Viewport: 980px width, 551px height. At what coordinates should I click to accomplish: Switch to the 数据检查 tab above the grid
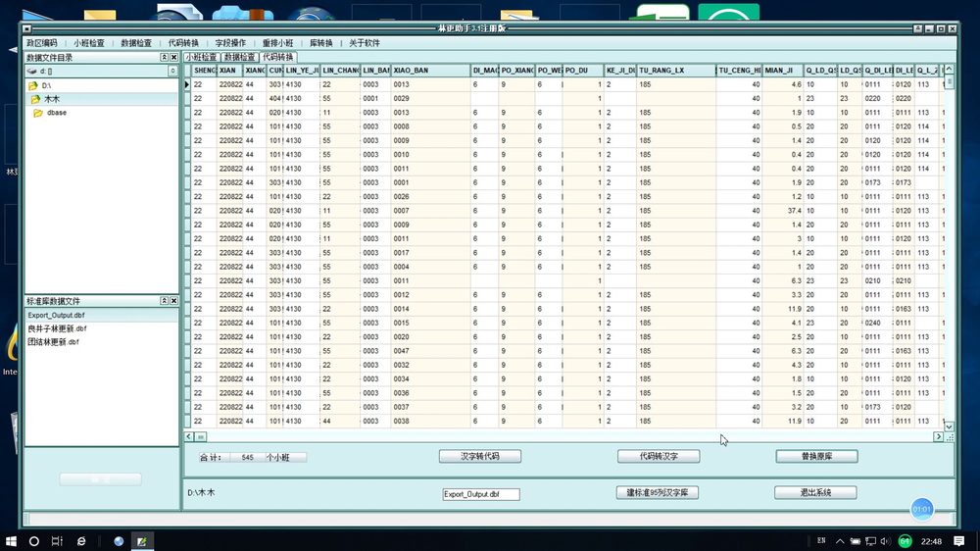[x=239, y=57]
